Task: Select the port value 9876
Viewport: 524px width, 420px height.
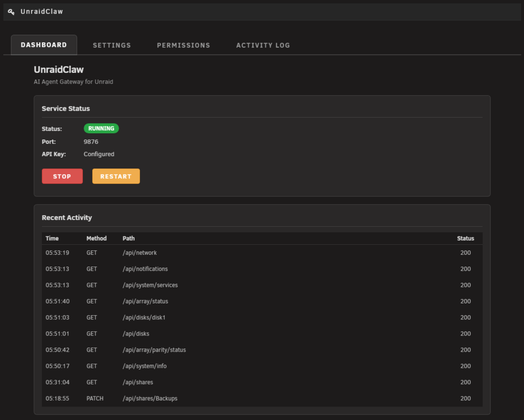Action: pyautogui.click(x=91, y=142)
